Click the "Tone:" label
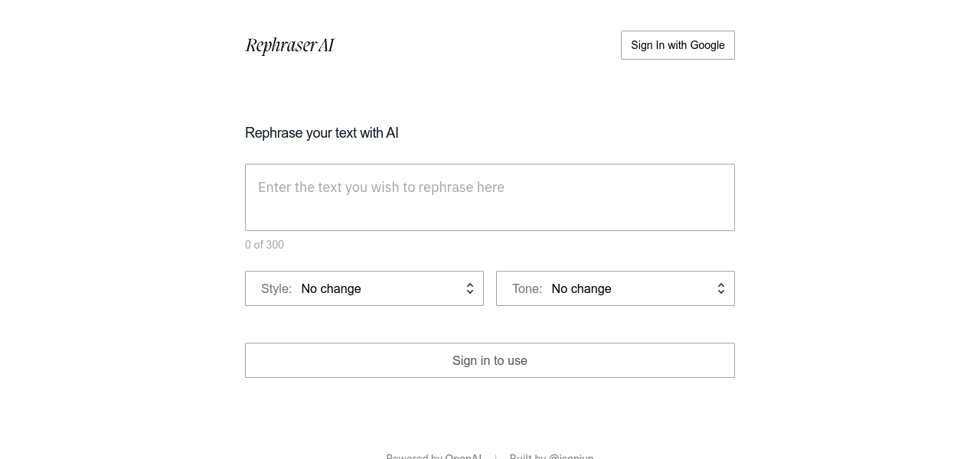This screenshot has height=459, width=980. (x=527, y=288)
